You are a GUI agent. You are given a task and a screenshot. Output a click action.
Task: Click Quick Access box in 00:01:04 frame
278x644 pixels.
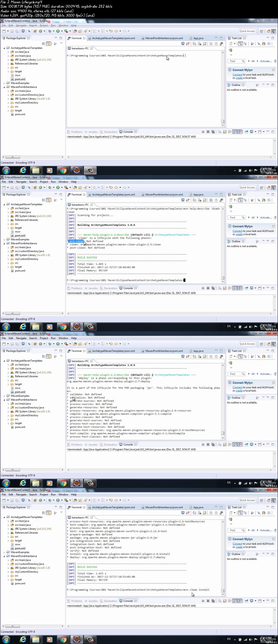point(247,31)
